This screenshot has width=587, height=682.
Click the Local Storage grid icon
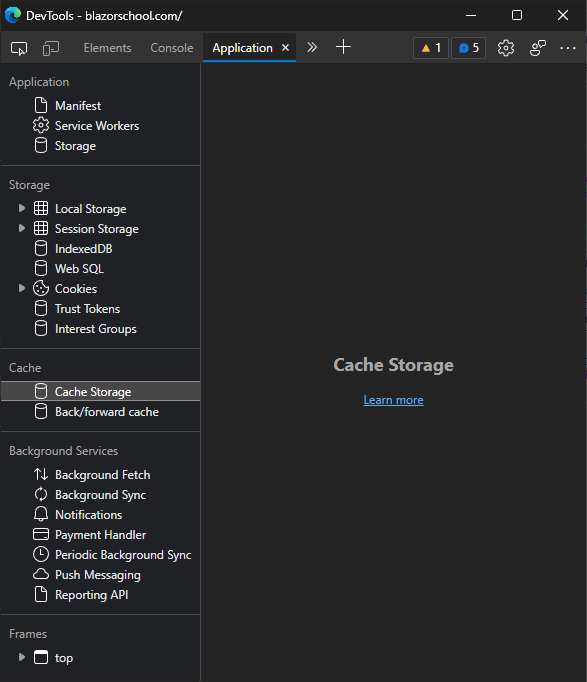coord(41,208)
